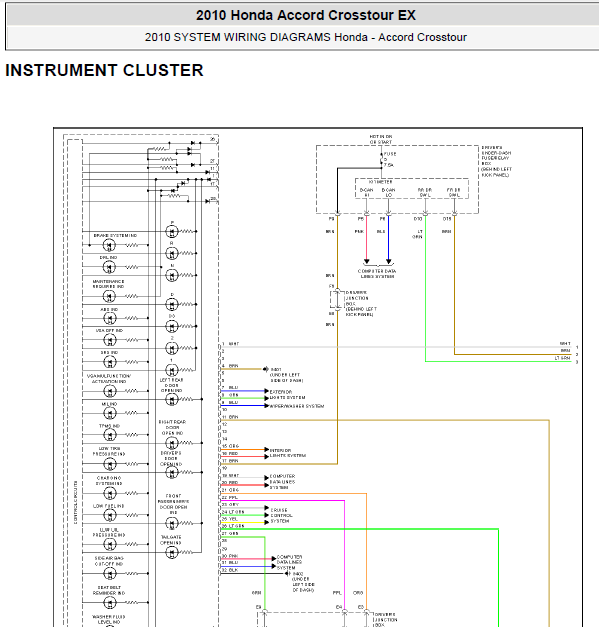Screen dimensions: 599x627
Task: Click the "LT GRN" label near terminal D10
Action: (418, 234)
